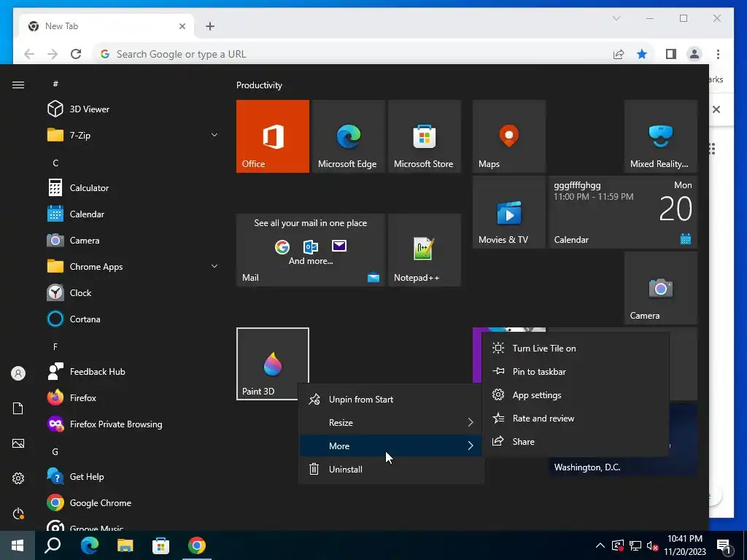Open Chrome profile avatar
747x560 pixels.
click(694, 54)
